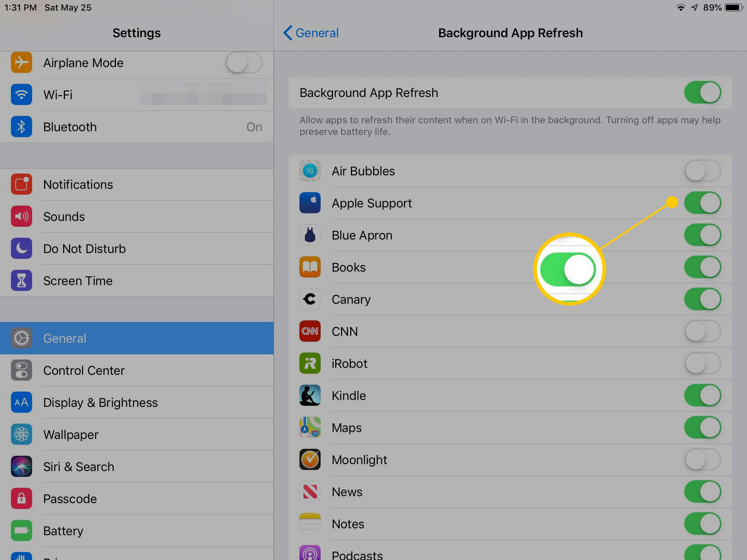Tap the Notifications red icon
The image size is (747, 560).
[x=22, y=184]
